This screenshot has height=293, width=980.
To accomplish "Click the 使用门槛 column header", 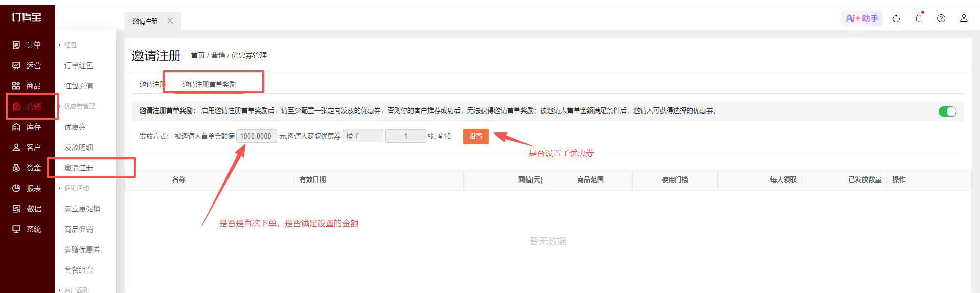I will point(675,179).
